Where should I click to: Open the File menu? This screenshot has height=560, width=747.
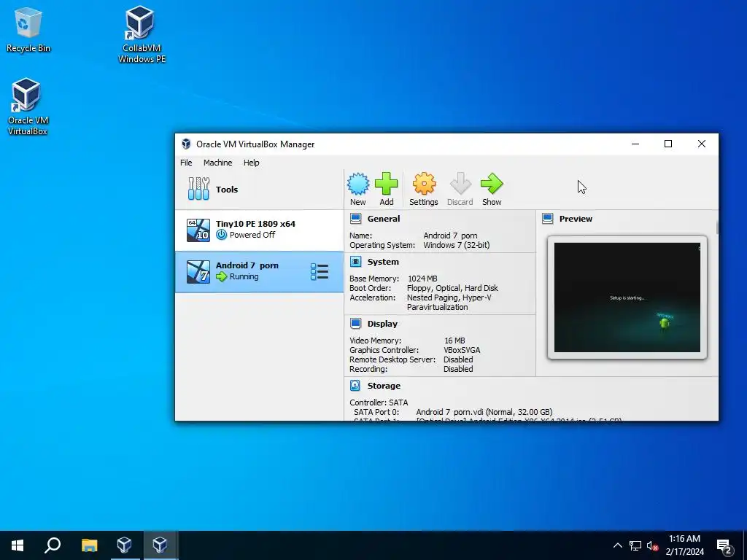(186, 163)
